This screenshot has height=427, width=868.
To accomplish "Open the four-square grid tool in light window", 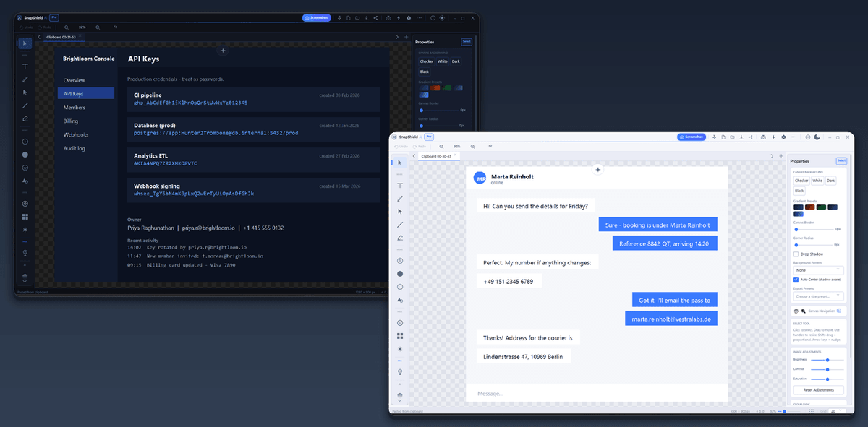I will point(399,336).
